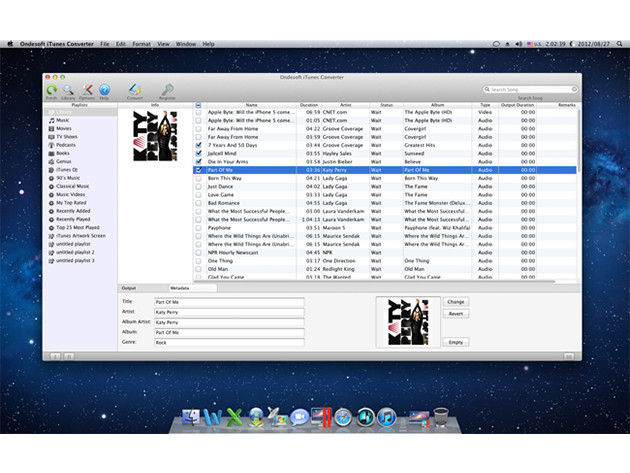Sort by the Artist column header
630x473 pixels.
[x=346, y=105]
